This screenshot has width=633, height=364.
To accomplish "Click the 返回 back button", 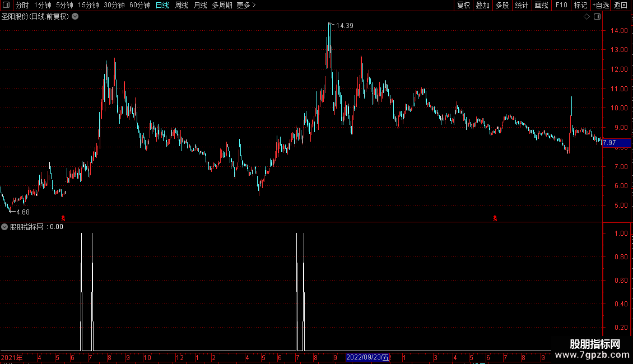I will pyautogui.click(x=621, y=5).
